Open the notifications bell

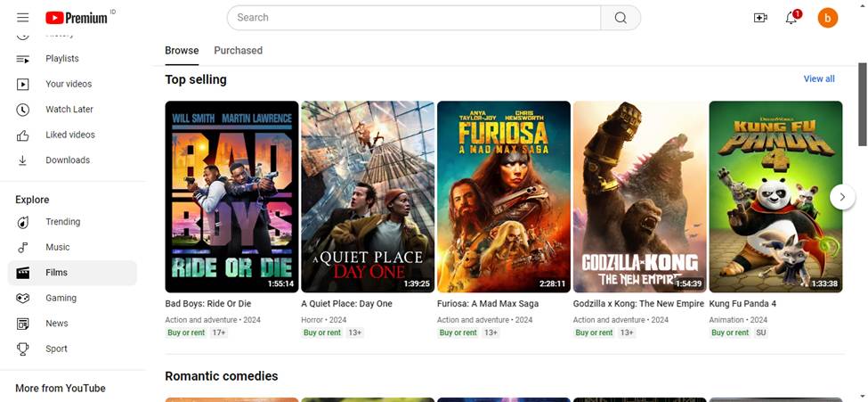[x=792, y=18]
